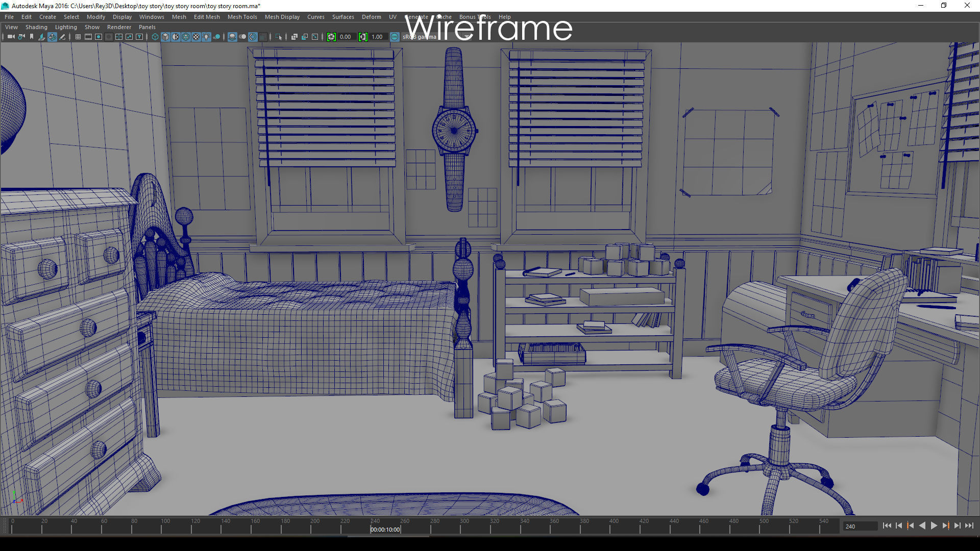Screen dimensions: 980x551
Task: Open the Mesh Tools menu
Action: tap(242, 17)
